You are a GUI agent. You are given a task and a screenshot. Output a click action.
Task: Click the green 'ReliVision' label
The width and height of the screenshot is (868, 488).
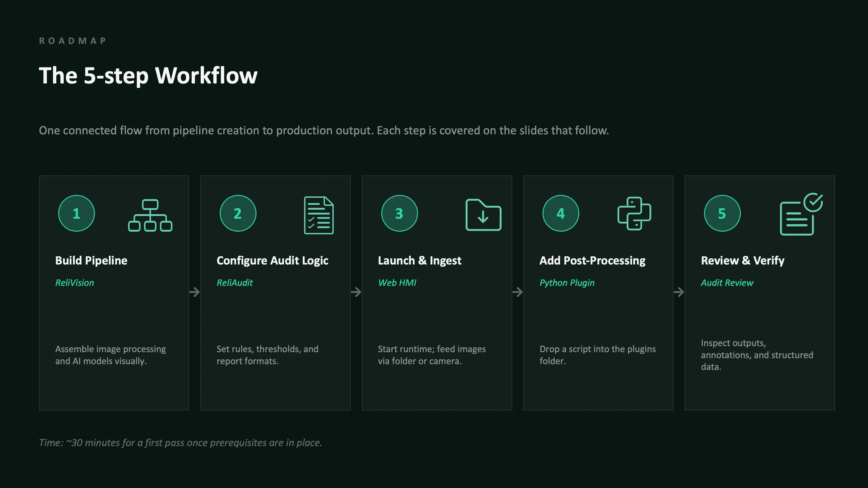click(74, 283)
